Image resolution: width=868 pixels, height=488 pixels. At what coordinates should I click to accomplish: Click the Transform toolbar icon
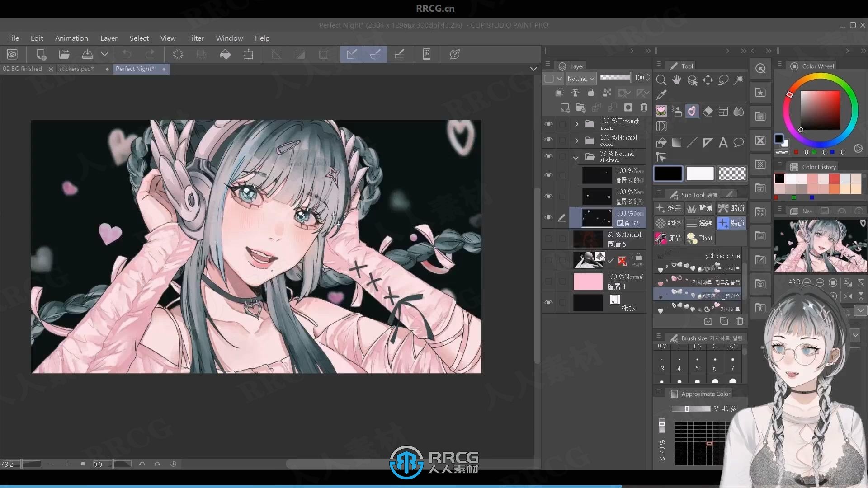249,54
